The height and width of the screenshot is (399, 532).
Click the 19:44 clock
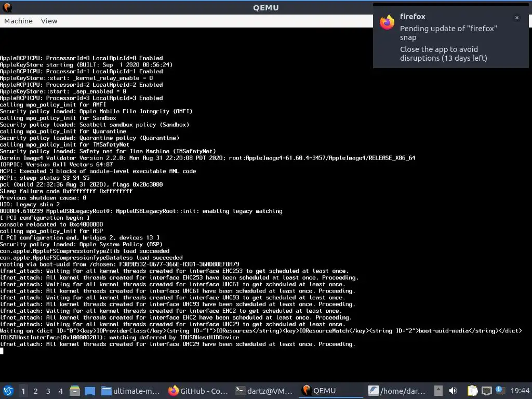coord(520,391)
